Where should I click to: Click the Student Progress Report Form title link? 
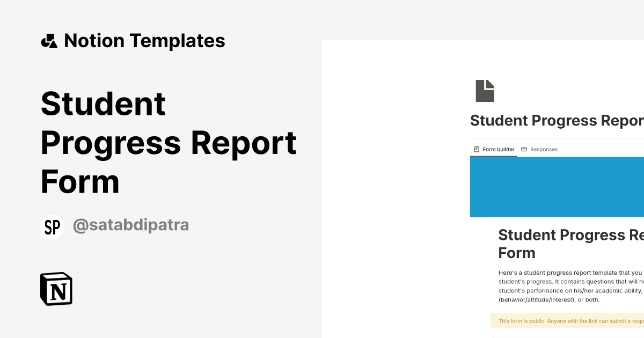pos(169,143)
